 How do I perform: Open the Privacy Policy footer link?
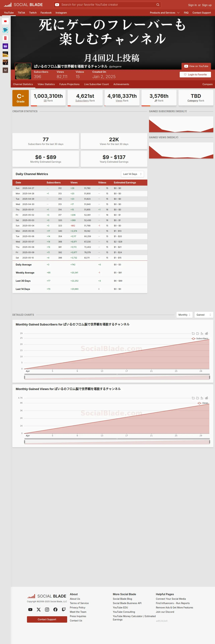[x=78, y=608]
